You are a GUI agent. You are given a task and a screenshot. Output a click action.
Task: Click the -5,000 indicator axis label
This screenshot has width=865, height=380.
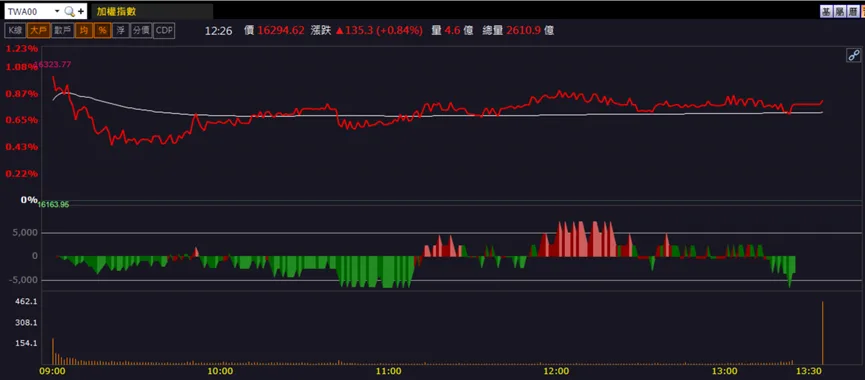tap(24, 280)
